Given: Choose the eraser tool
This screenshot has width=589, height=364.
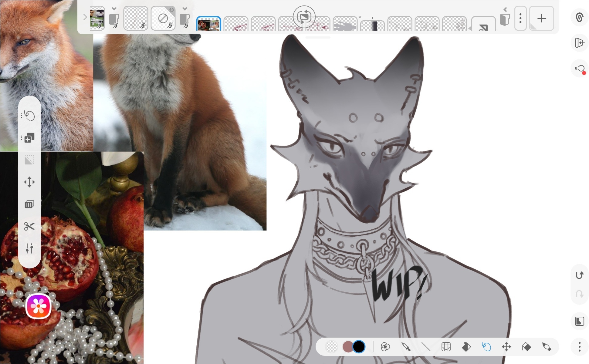Looking at the screenshot, I should tap(526, 347).
